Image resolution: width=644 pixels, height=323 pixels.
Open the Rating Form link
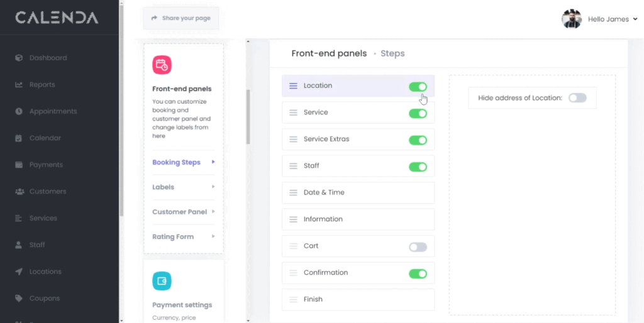[x=173, y=237]
